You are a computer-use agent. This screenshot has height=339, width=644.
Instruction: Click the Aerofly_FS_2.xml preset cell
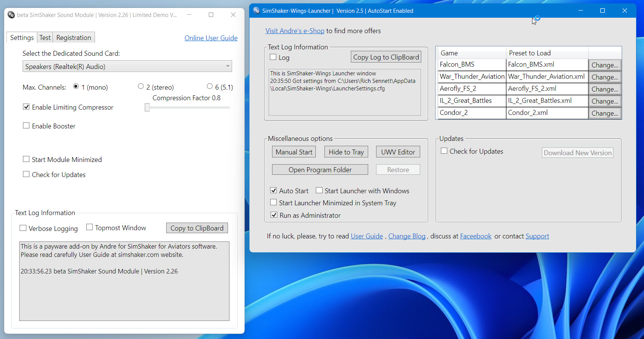pos(547,89)
